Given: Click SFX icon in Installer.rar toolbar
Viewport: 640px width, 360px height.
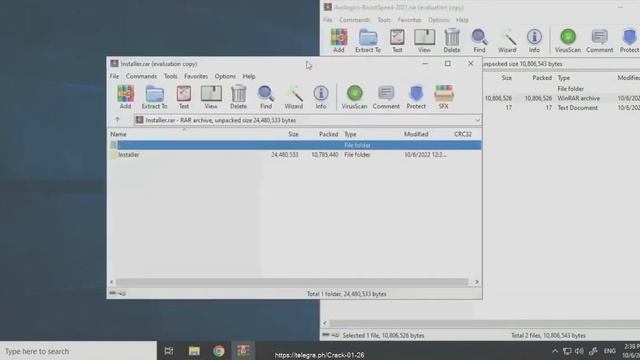Looking at the screenshot, I should (x=444, y=97).
